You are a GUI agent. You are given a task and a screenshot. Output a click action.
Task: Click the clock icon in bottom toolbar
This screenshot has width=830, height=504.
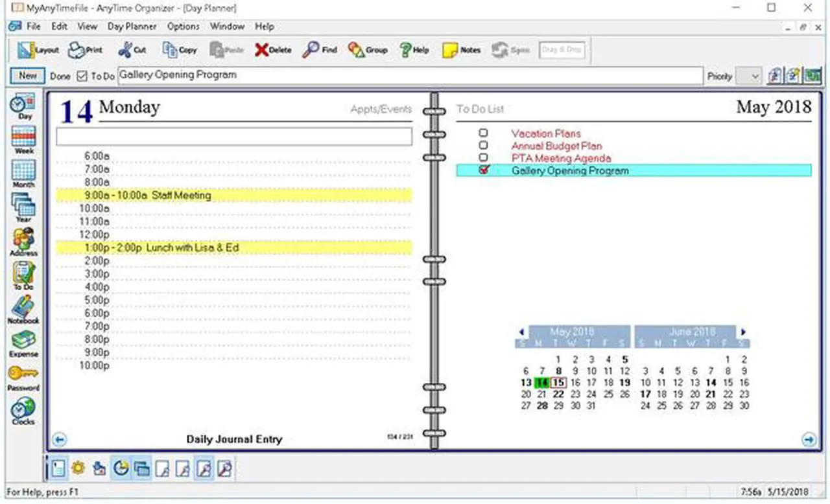click(x=121, y=468)
